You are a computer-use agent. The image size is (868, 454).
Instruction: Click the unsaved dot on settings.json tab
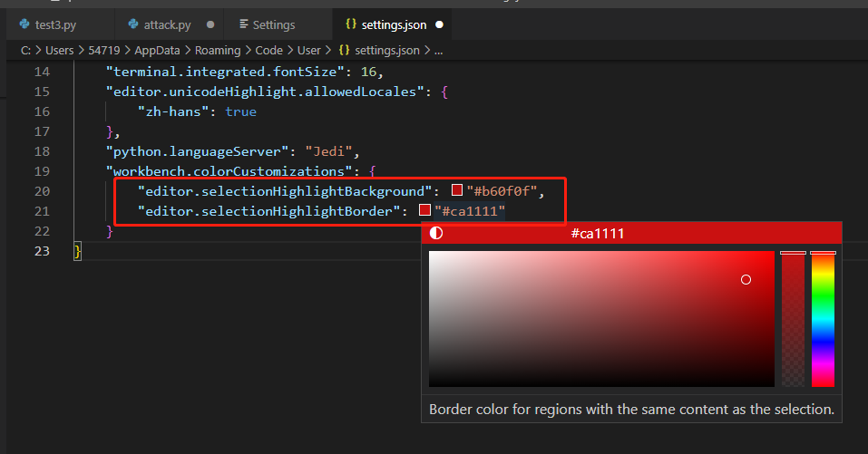[x=440, y=24]
